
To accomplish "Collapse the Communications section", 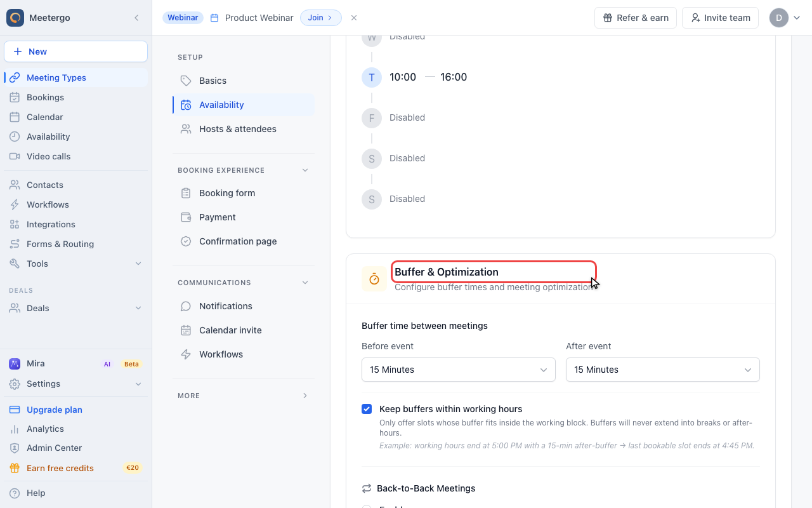I will 305,283.
